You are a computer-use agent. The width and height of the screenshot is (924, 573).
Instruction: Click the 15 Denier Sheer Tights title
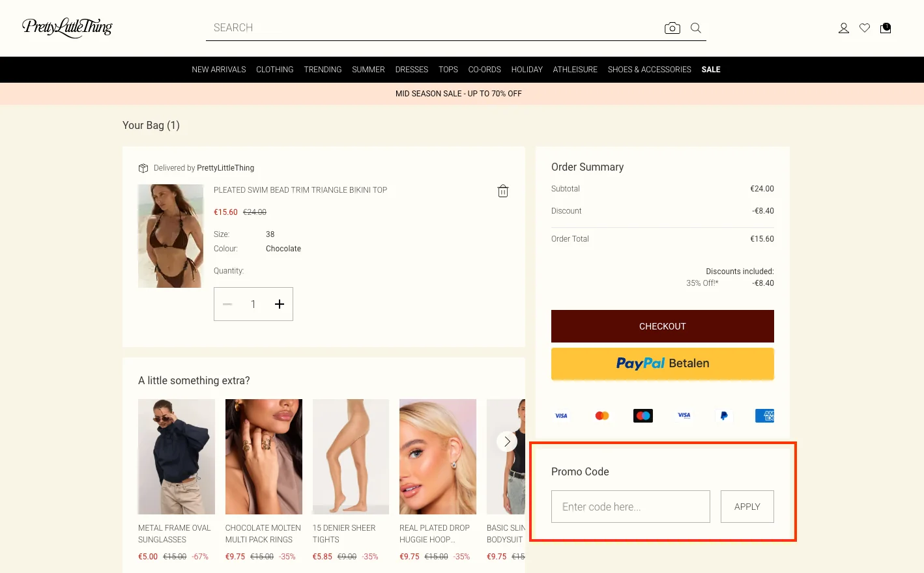tap(344, 534)
